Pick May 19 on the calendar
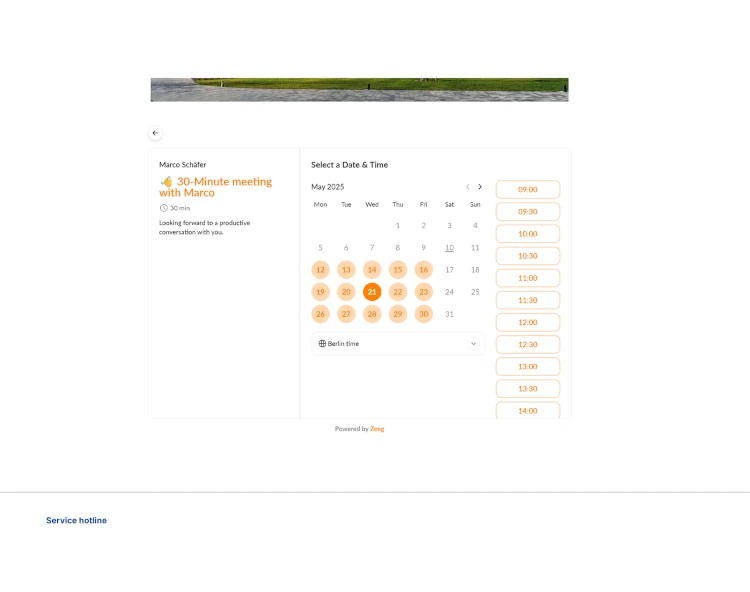 click(320, 292)
